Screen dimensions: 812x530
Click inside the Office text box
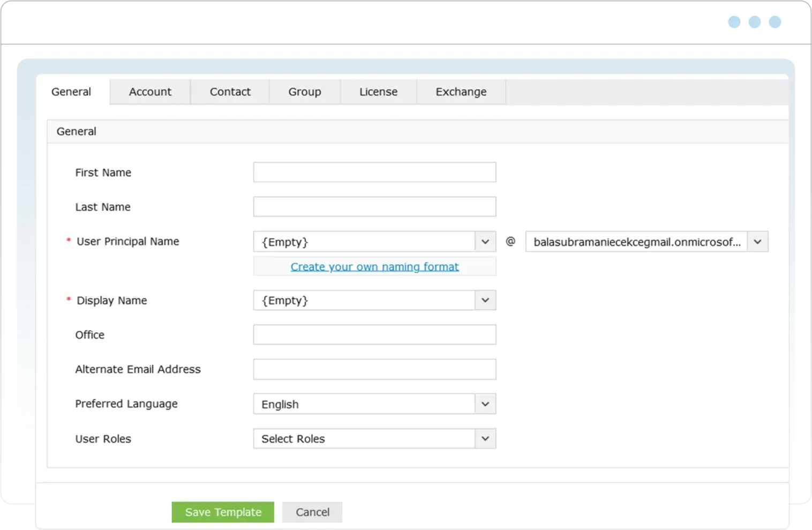[374, 334]
